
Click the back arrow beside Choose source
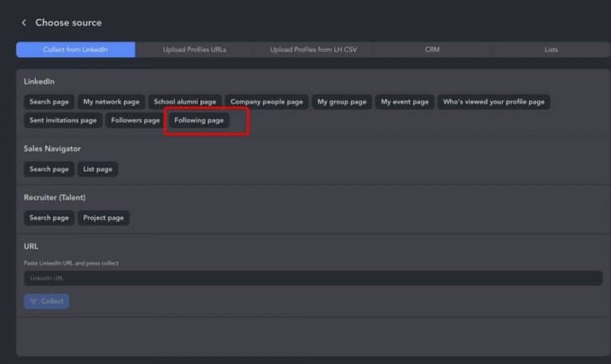[x=24, y=23]
